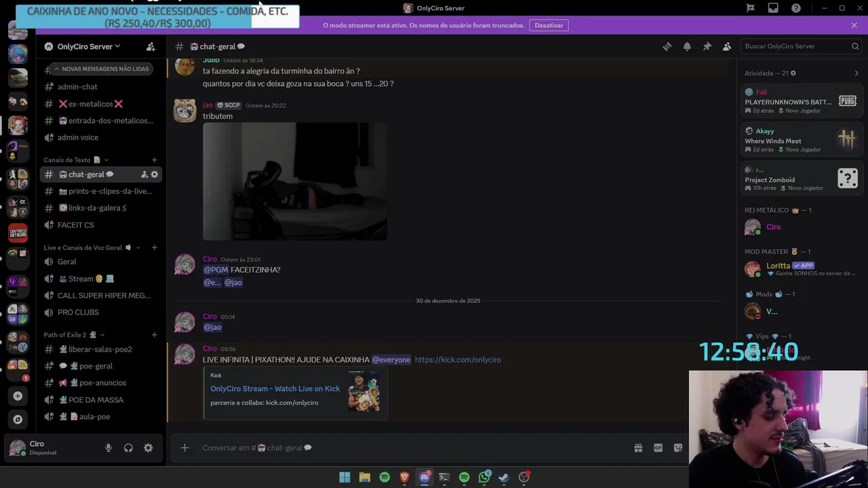Open notification settings bell icon
The height and width of the screenshot is (488, 868).
(687, 46)
